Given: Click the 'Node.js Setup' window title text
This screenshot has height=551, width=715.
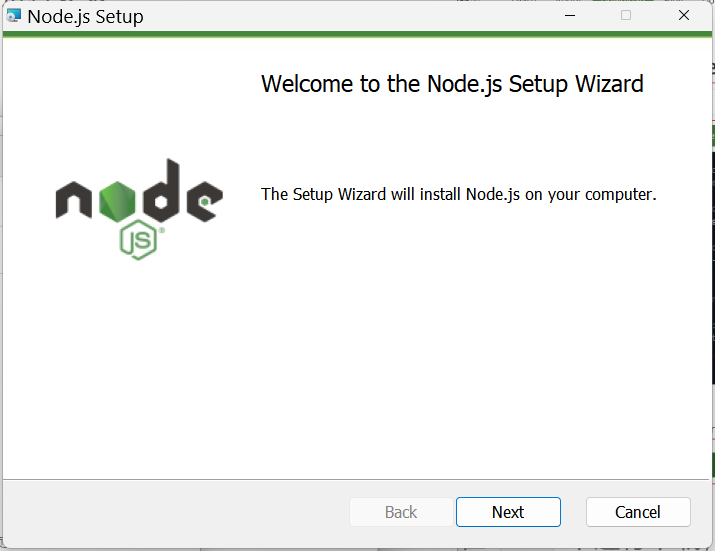Looking at the screenshot, I should coord(85,17).
